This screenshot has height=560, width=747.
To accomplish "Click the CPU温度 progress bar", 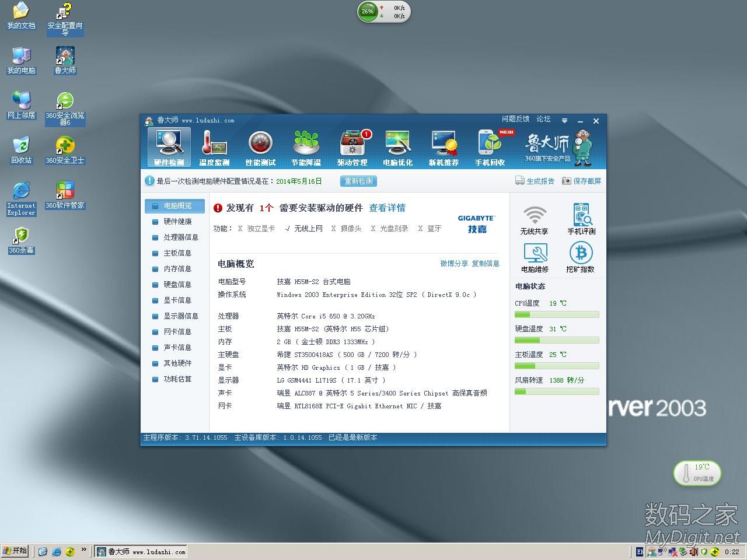I will 557,314.
